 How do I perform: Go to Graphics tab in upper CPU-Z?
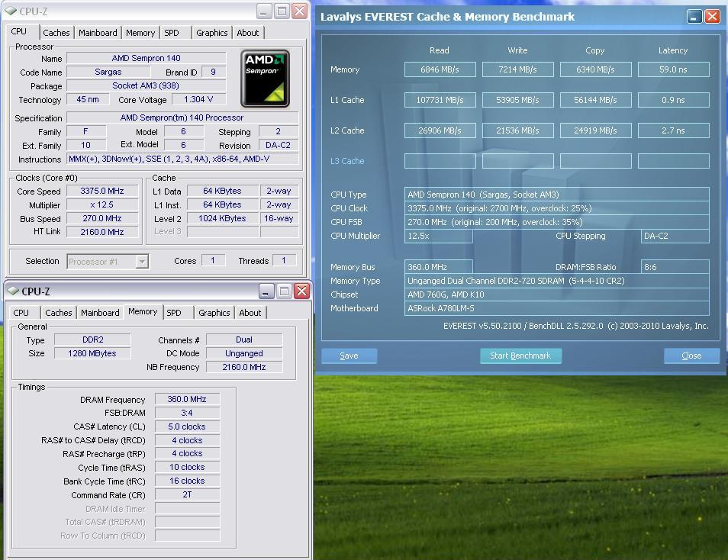click(211, 33)
